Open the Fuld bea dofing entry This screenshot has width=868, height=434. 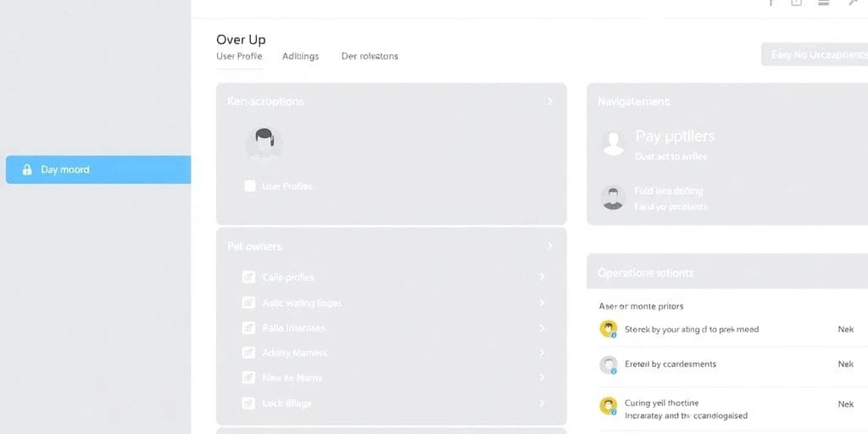(x=669, y=191)
